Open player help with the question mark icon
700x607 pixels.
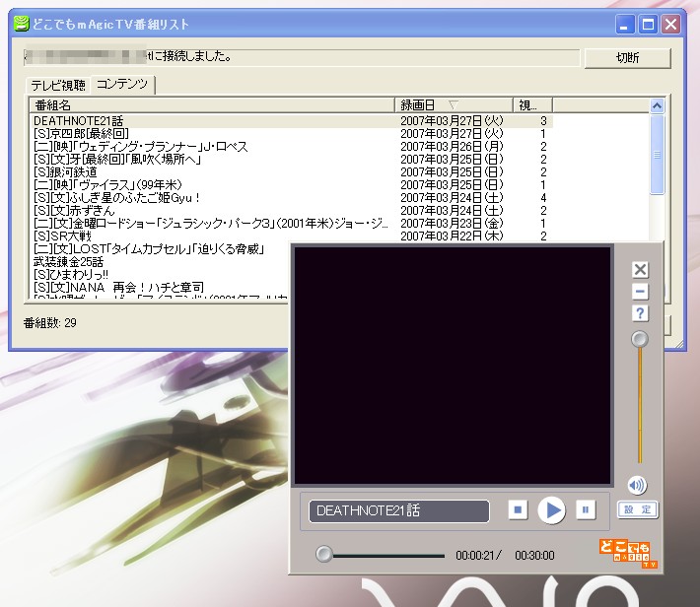[640, 313]
